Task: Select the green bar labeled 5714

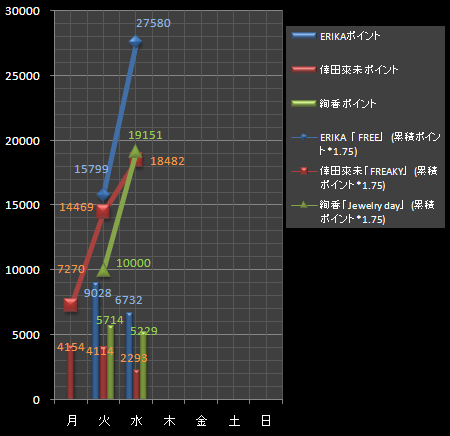Action: (111, 362)
